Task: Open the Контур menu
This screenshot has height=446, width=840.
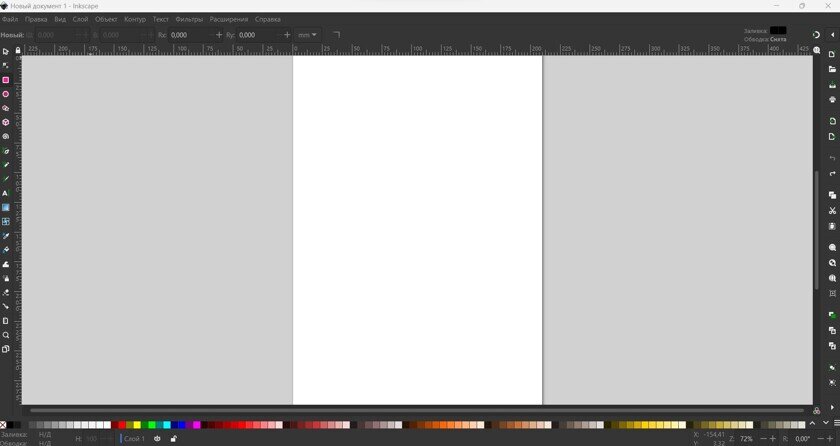Action: point(135,19)
